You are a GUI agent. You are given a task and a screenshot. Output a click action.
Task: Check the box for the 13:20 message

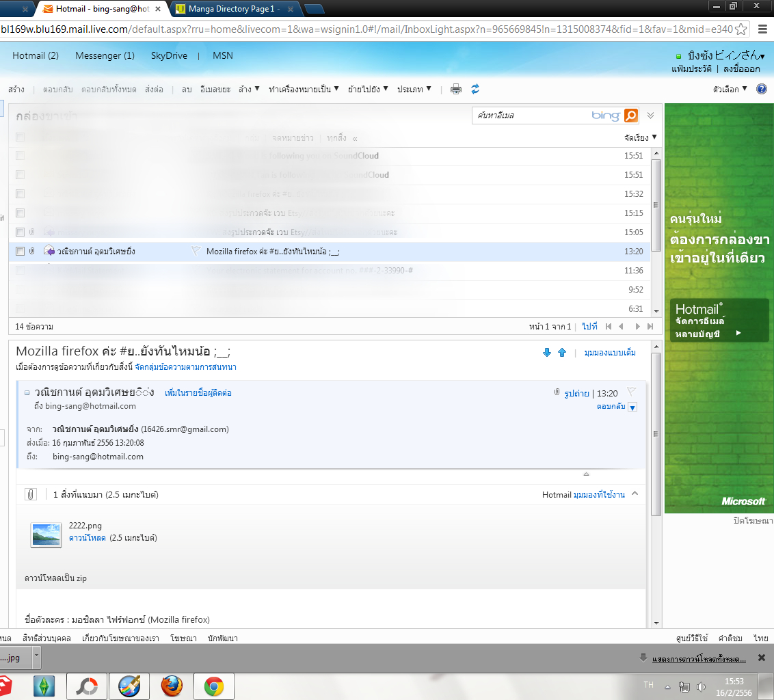(21, 252)
